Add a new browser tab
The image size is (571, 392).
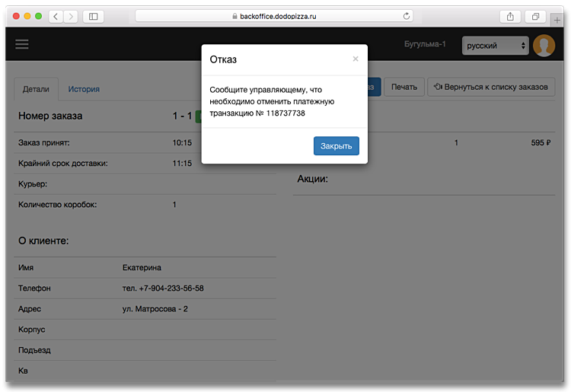pos(557,21)
